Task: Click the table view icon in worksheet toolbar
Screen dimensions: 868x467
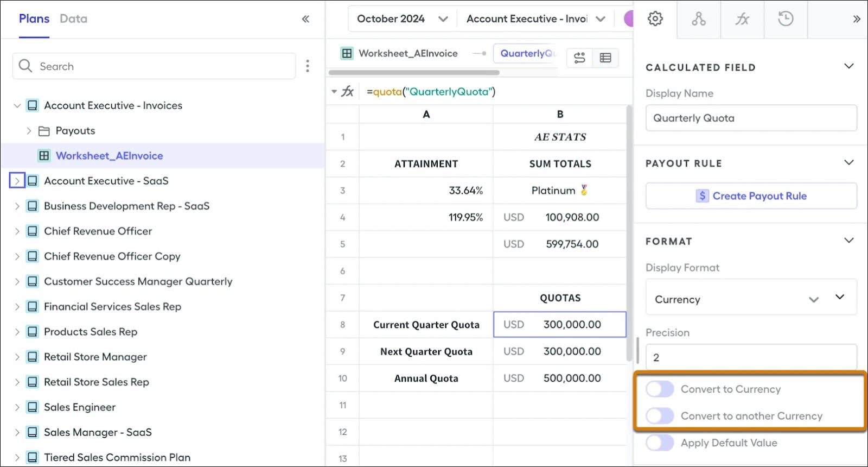Action: coord(605,58)
